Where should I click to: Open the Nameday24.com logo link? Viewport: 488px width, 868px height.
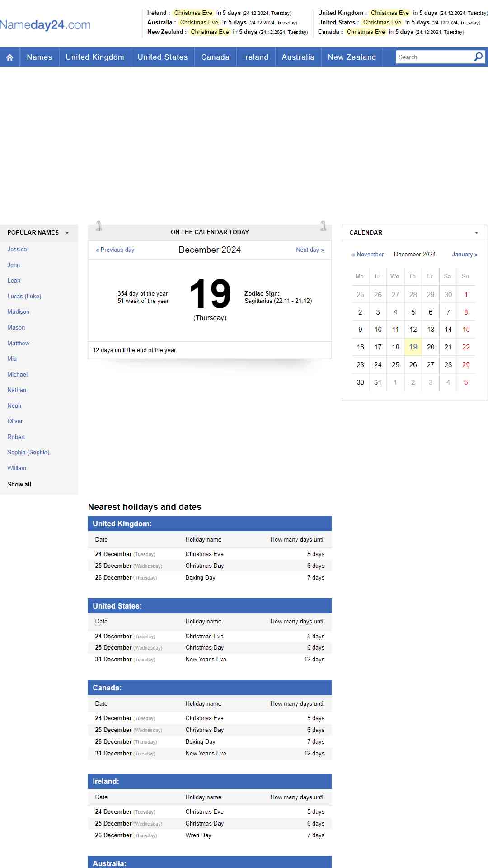[x=45, y=25]
